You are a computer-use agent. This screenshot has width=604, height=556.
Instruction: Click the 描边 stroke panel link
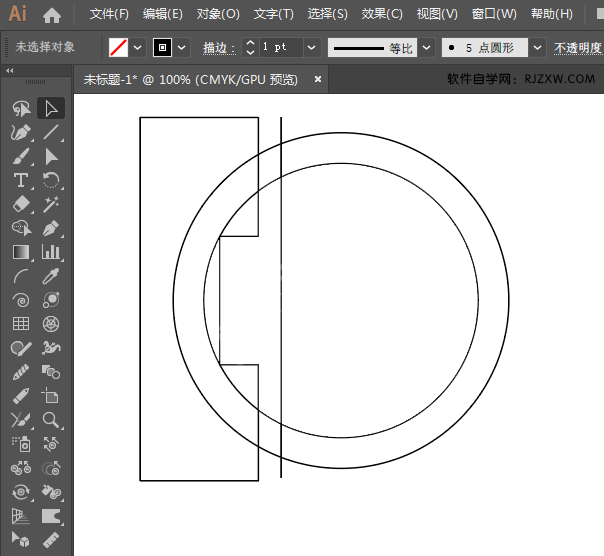point(217,47)
